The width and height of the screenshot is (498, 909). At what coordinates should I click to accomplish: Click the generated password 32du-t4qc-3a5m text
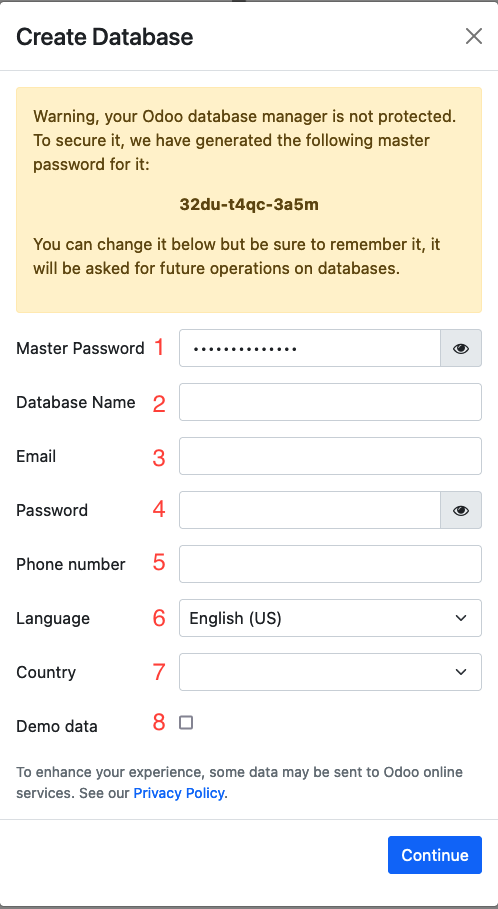coord(249,205)
